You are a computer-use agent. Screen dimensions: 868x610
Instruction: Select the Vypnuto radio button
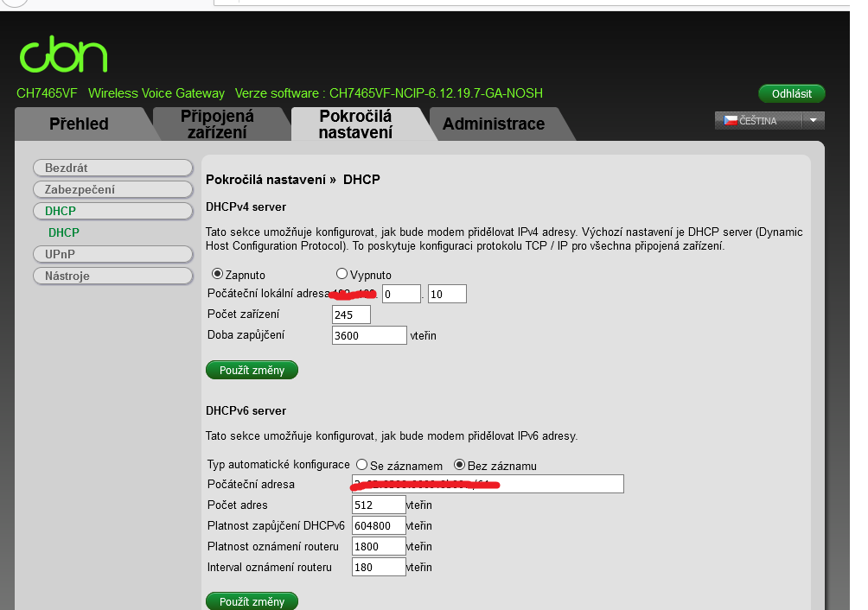(x=341, y=274)
